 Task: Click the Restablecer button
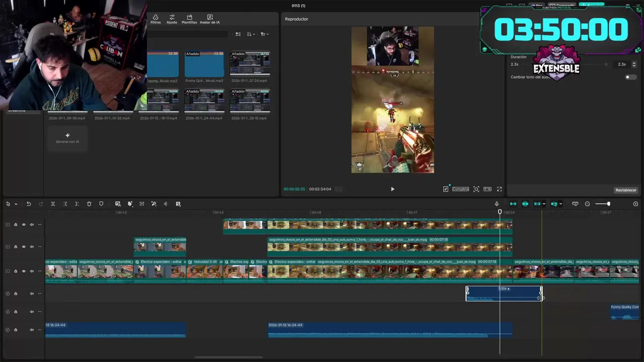pyautogui.click(x=626, y=190)
